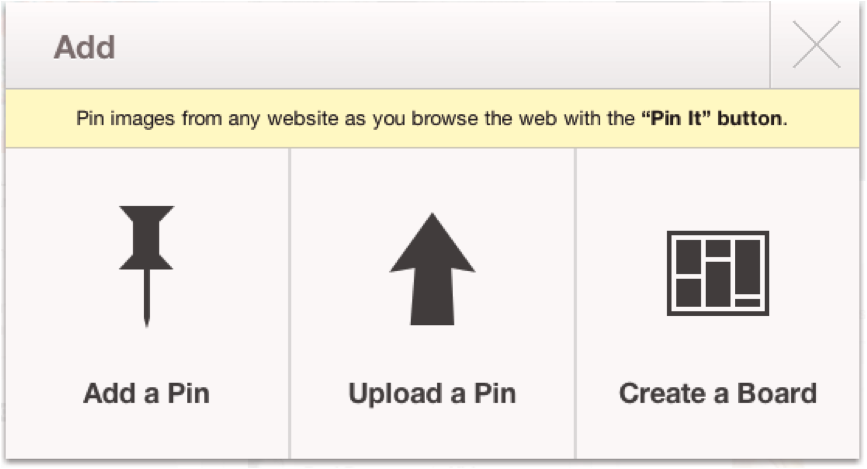Click the board grid layout icon

718,273
